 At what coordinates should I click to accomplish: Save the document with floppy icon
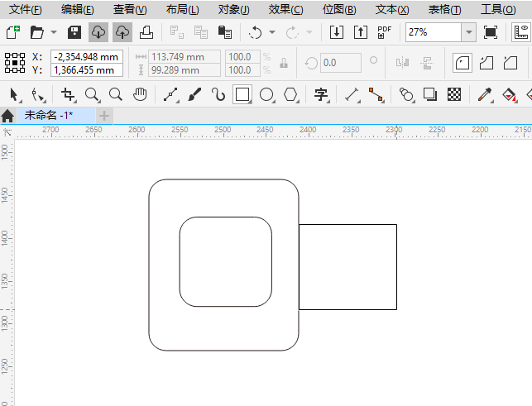click(74, 32)
